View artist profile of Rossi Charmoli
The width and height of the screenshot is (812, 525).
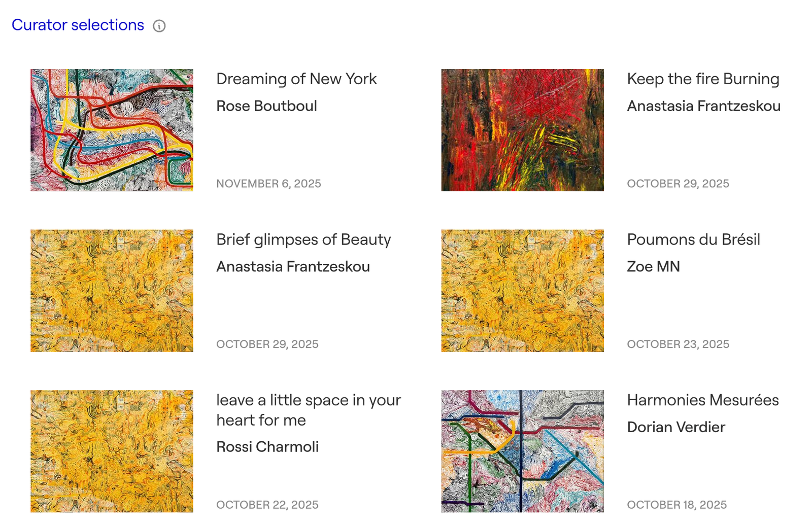[267, 447]
